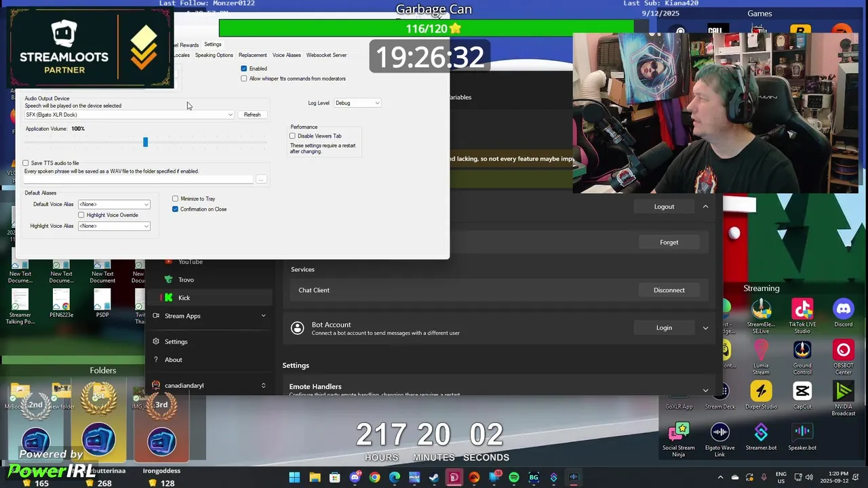Launch TikTok LIVE Studio desktop icon
Viewport: 868px width, 488px height.
pyautogui.click(x=802, y=315)
